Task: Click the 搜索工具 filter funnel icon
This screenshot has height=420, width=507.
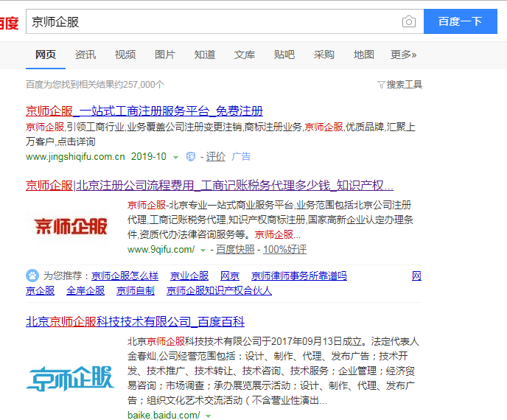Action: [x=381, y=85]
